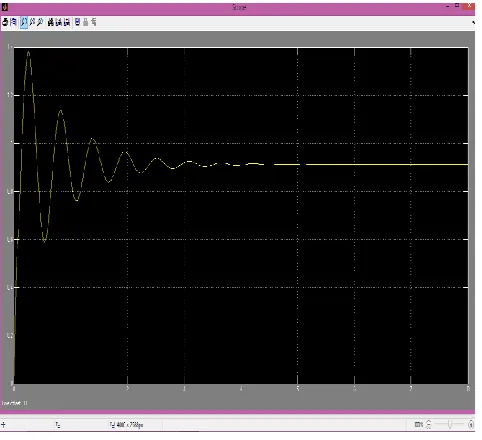Click the first overshoot peak of the yellow waveform

pyautogui.click(x=29, y=52)
